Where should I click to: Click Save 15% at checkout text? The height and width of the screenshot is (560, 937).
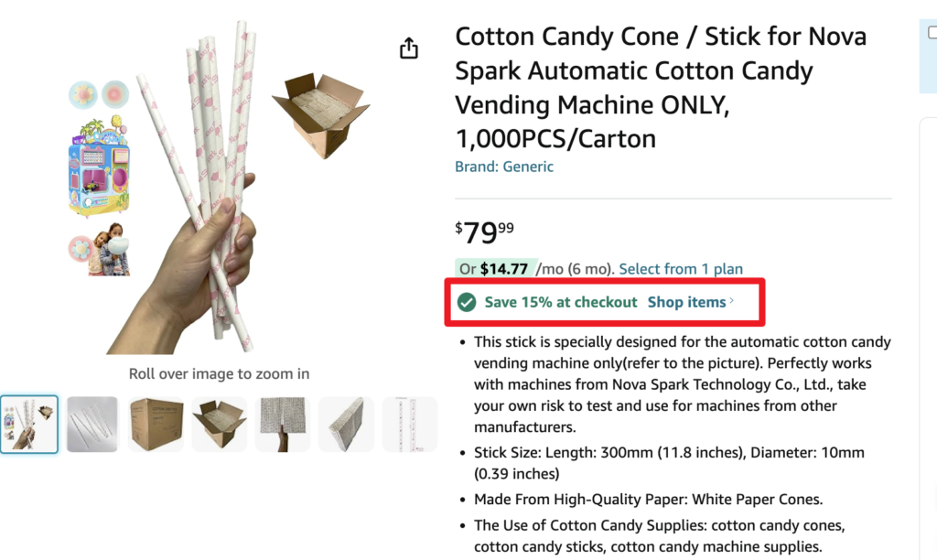point(561,302)
